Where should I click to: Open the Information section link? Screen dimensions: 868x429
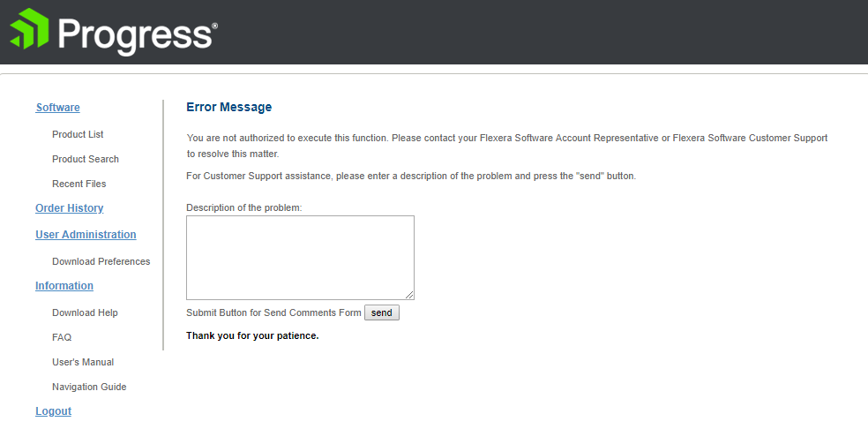tap(64, 286)
